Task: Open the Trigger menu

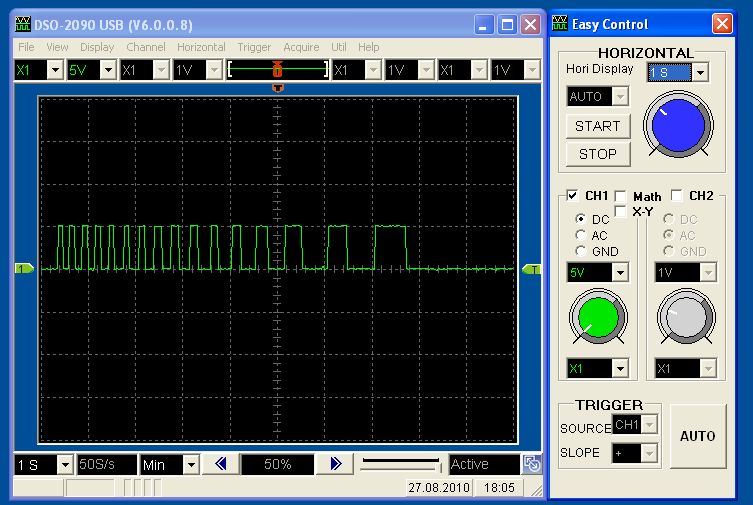Action: (x=254, y=47)
